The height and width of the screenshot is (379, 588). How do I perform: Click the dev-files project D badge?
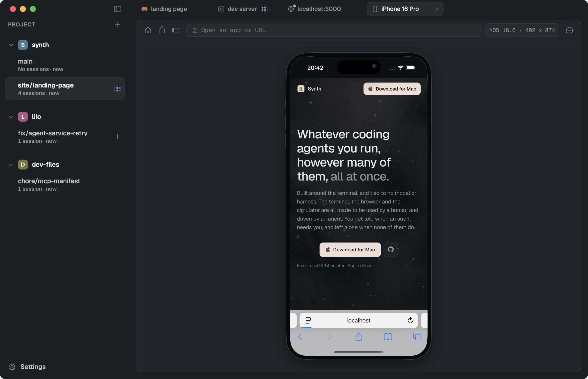point(23,165)
